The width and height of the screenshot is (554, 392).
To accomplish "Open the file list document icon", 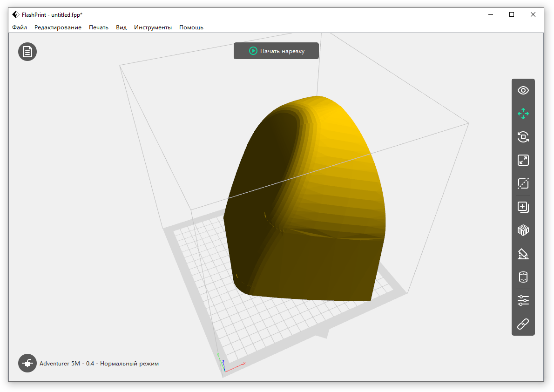I will (x=27, y=52).
